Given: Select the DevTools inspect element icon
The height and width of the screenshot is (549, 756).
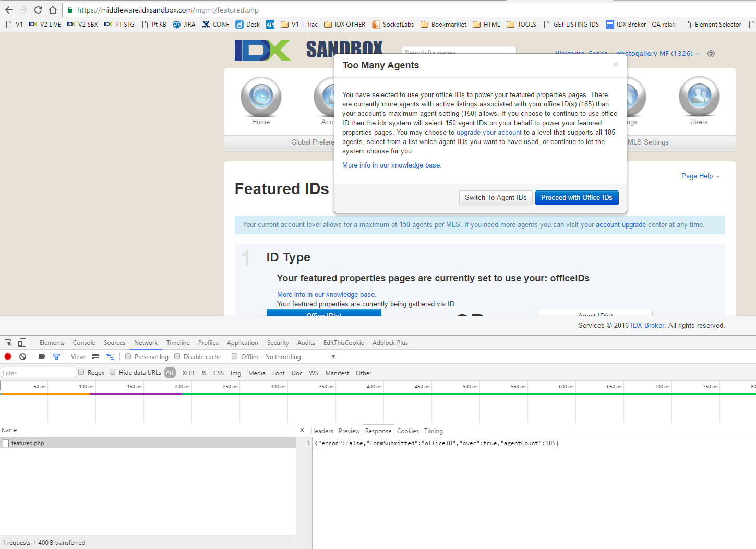Looking at the screenshot, I should (x=8, y=343).
